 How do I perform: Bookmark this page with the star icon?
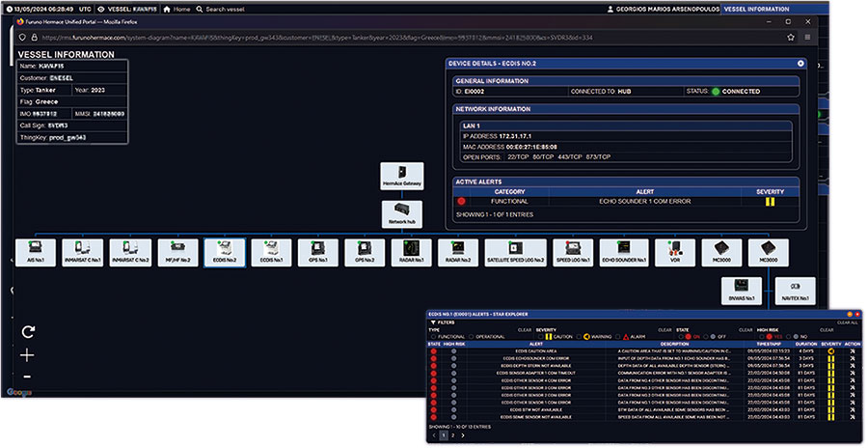click(791, 38)
